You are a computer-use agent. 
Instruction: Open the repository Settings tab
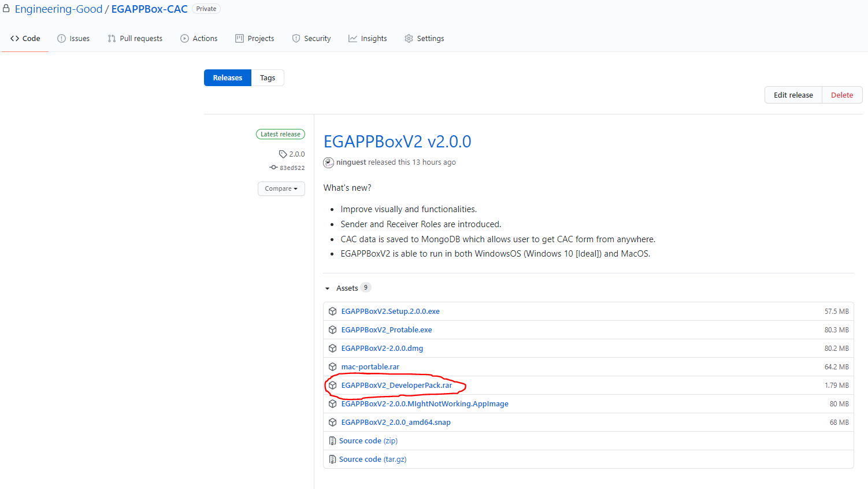424,39
